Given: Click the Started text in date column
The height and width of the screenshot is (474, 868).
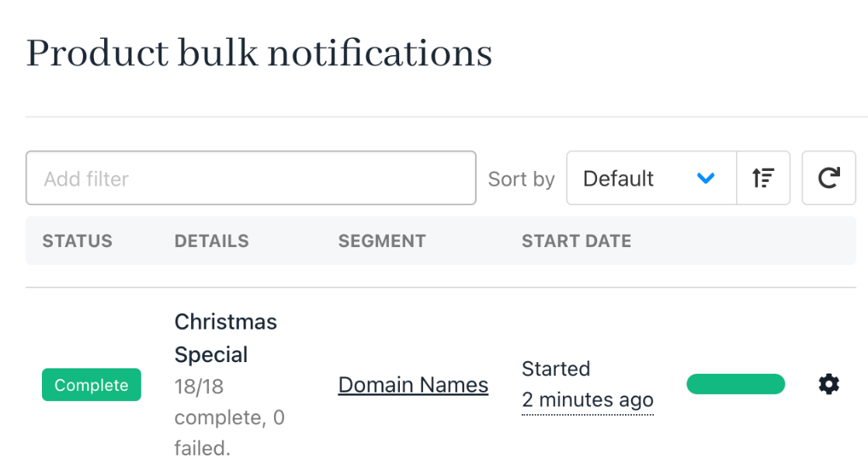Looking at the screenshot, I should [x=556, y=369].
